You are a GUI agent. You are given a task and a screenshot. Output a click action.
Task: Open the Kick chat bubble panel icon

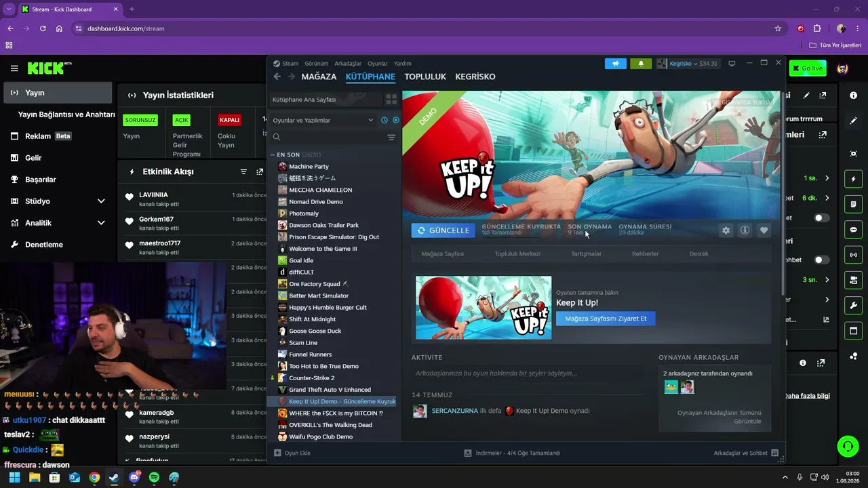point(853,230)
